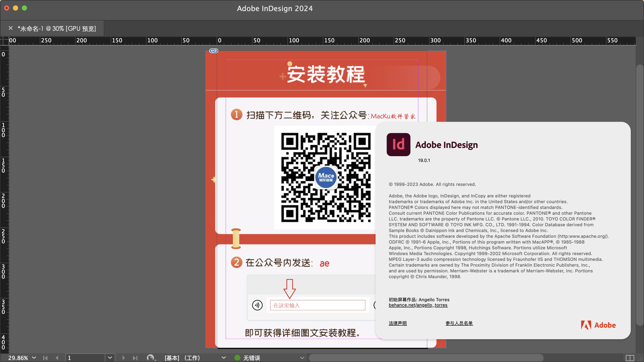Screen dimensions: 644x362
Task: Expand the [基本] (工作) profile dropdown
Action: tap(223, 358)
